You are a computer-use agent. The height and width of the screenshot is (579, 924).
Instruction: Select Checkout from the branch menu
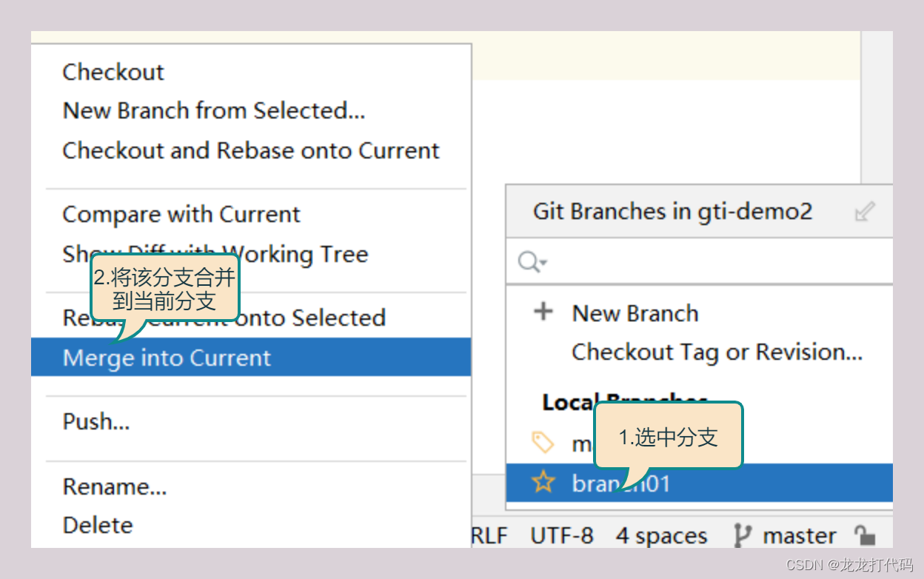113,73
